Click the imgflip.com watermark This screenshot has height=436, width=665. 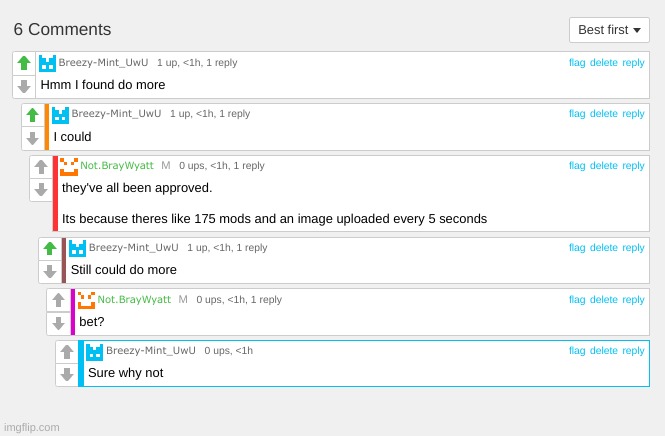[31, 427]
